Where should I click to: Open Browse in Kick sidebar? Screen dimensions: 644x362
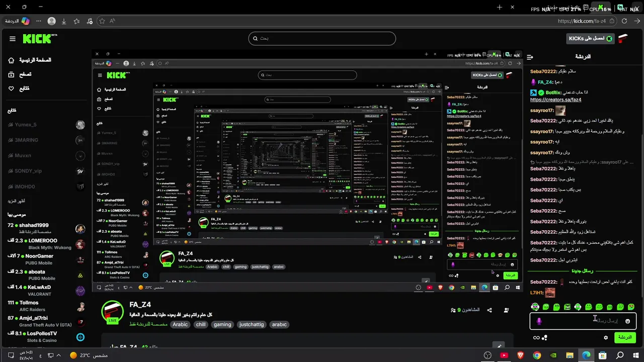(x=20, y=74)
